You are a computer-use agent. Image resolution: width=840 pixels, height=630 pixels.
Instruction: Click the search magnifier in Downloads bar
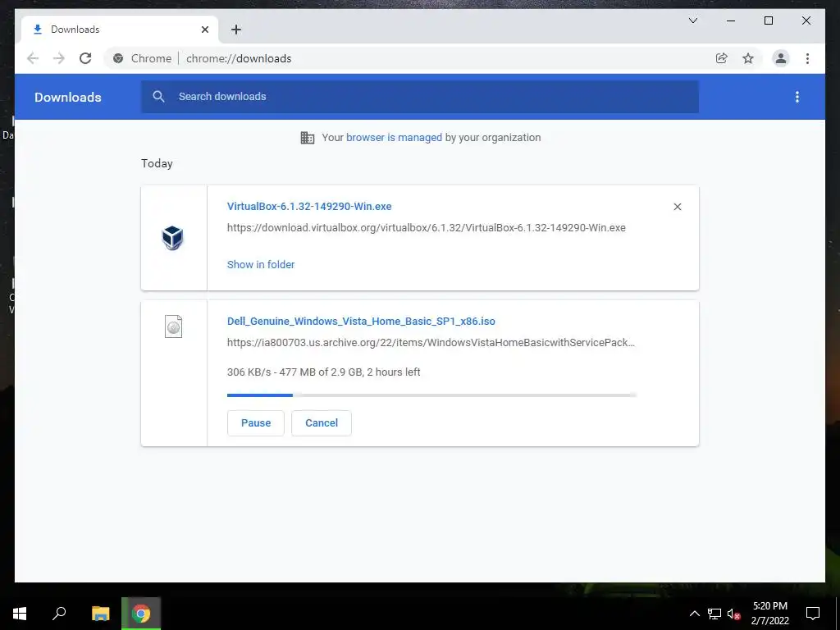click(158, 97)
